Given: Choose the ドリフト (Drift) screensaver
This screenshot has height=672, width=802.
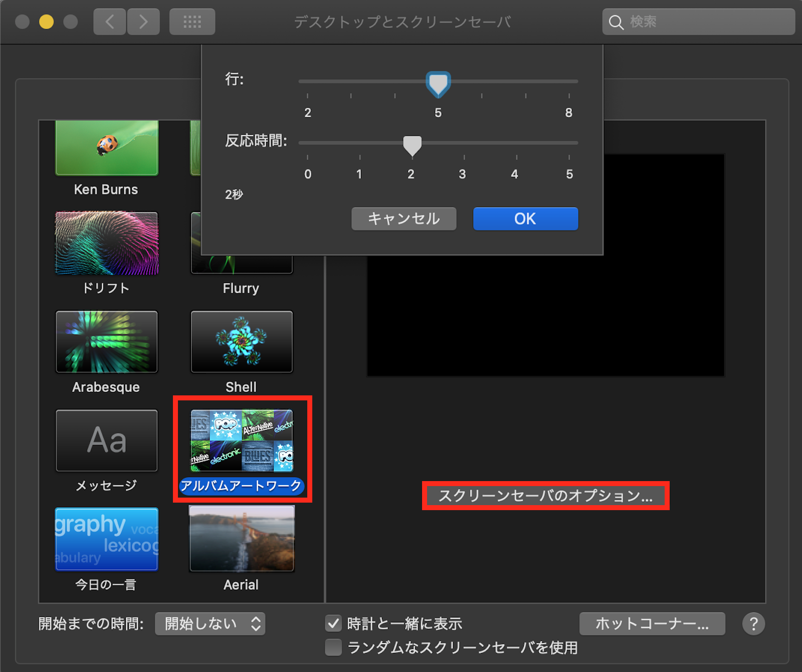Looking at the screenshot, I should coord(107,244).
